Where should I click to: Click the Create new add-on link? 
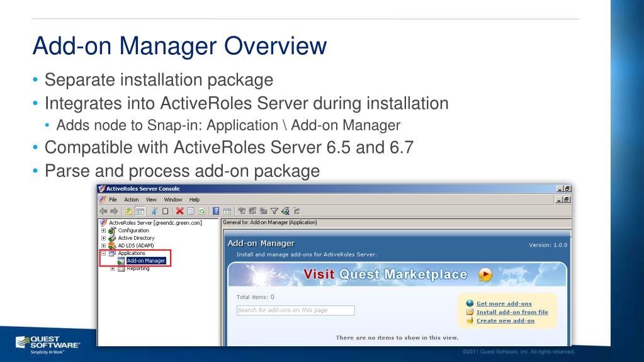(x=506, y=321)
